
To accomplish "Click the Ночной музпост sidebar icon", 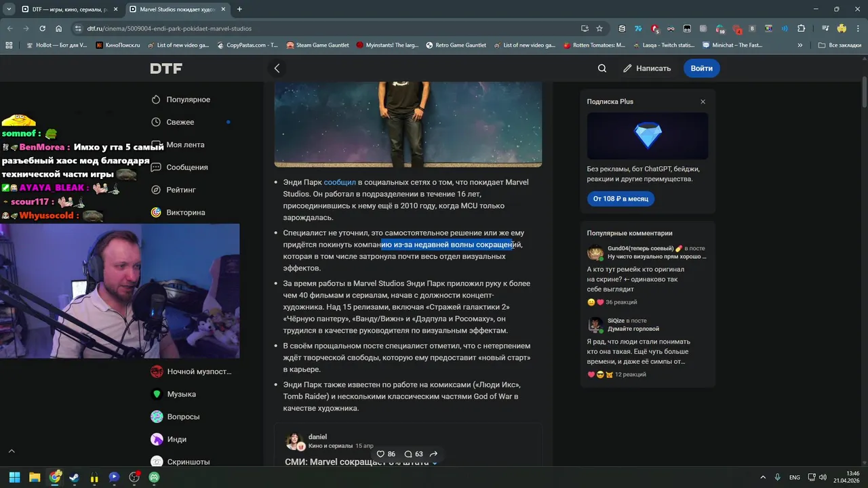I will point(157,371).
